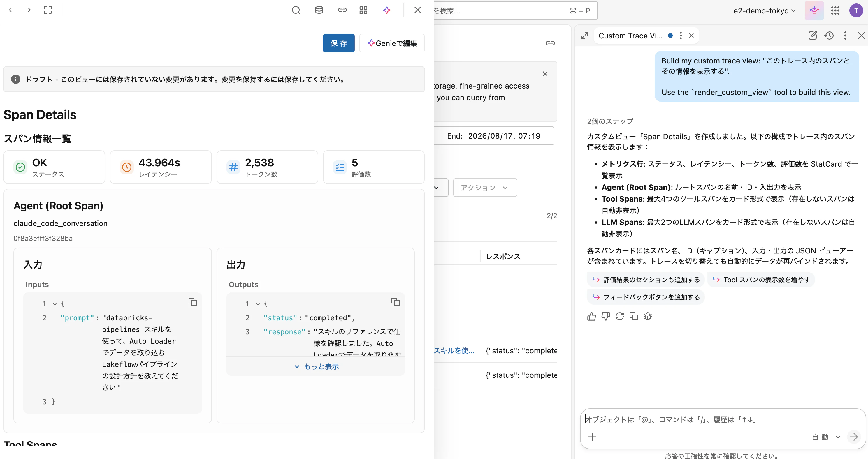This screenshot has height=459, width=868.
Task: Copy the assistant response
Action: tap(633, 317)
